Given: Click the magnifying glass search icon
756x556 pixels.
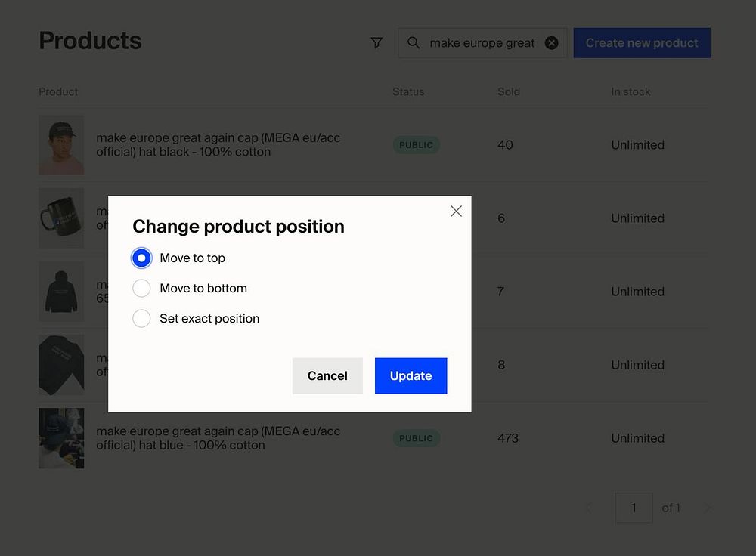Looking at the screenshot, I should point(414,43).
